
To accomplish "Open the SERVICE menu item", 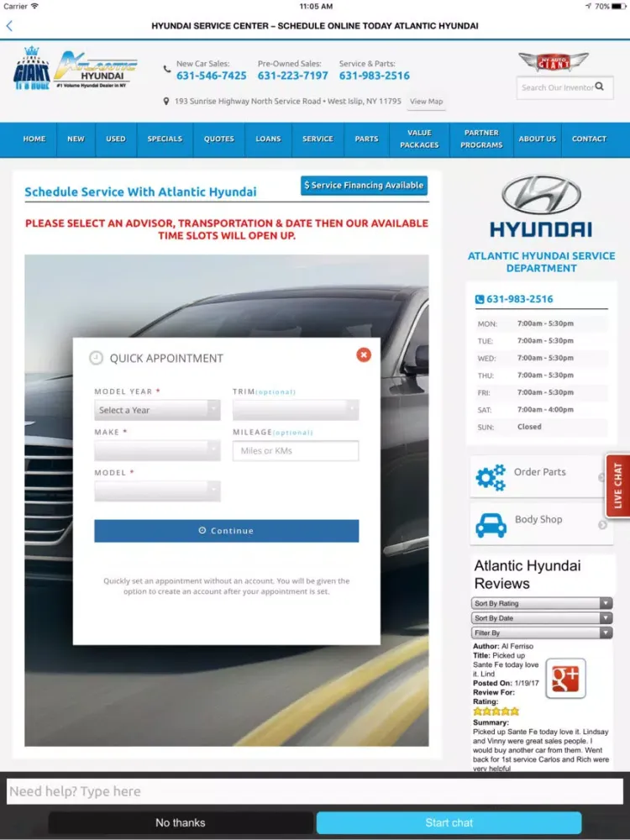I will pos(318,139).
